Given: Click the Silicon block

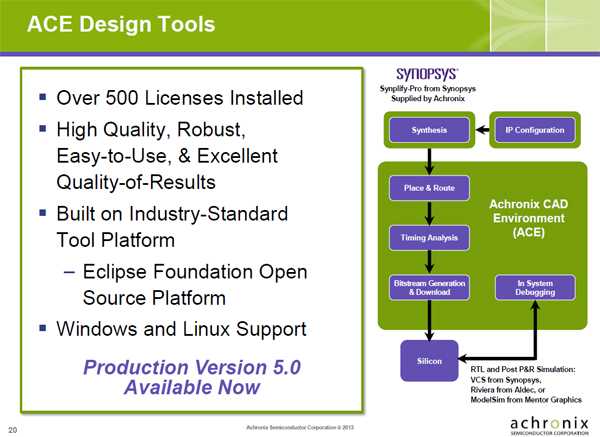Looking at the screenshot, I should pyautogui.click(x=429, y=358).
